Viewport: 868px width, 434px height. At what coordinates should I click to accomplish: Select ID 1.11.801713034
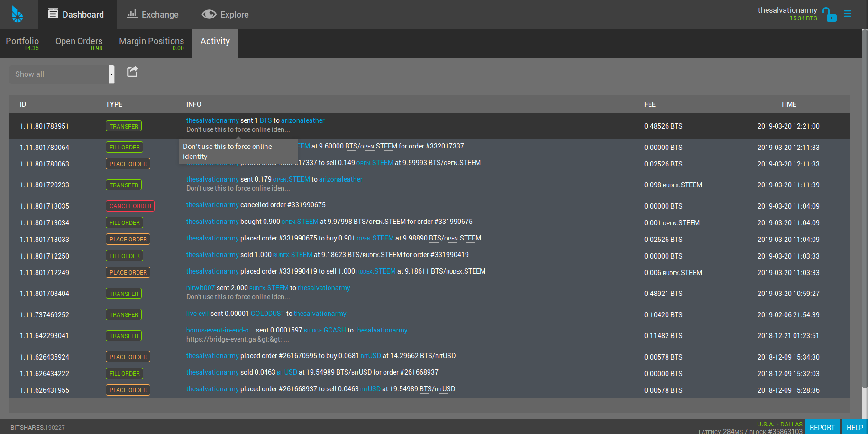tap(45, 223)
